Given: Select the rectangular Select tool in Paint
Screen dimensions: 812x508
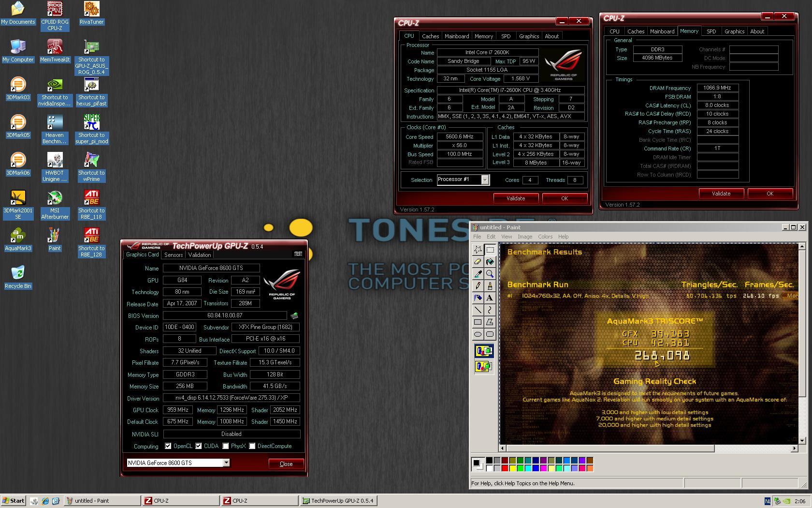Looking at the screenshot, I should pyautogui.click(x=490, y=250).
